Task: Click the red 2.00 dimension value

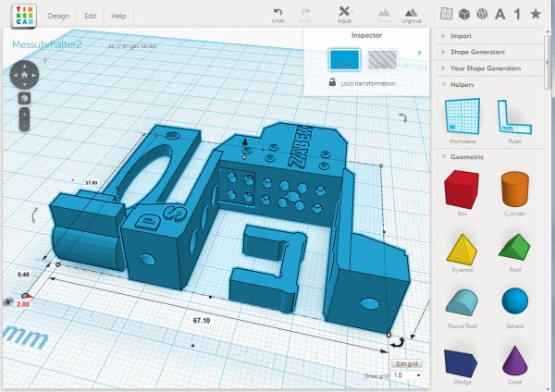Action: coord(23,304)
